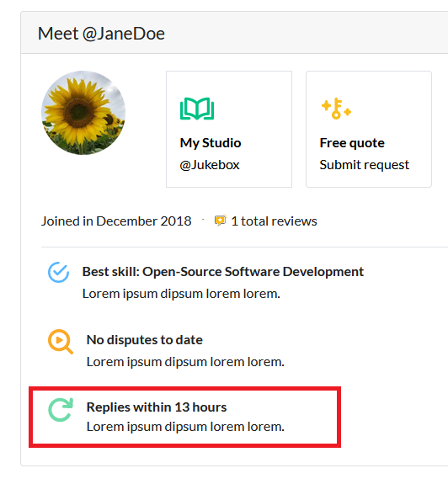Image resolution: width=448 pixels, height=484 pixels.
Task: Click lorem description under Replies within 13 hours
Action: click(185, 427)
